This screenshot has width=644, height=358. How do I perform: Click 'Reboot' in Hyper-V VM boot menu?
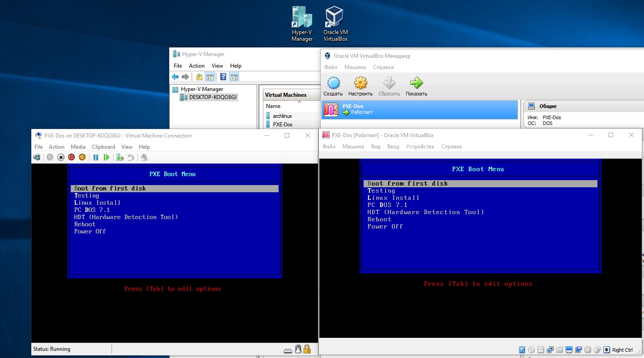point(85,224)
